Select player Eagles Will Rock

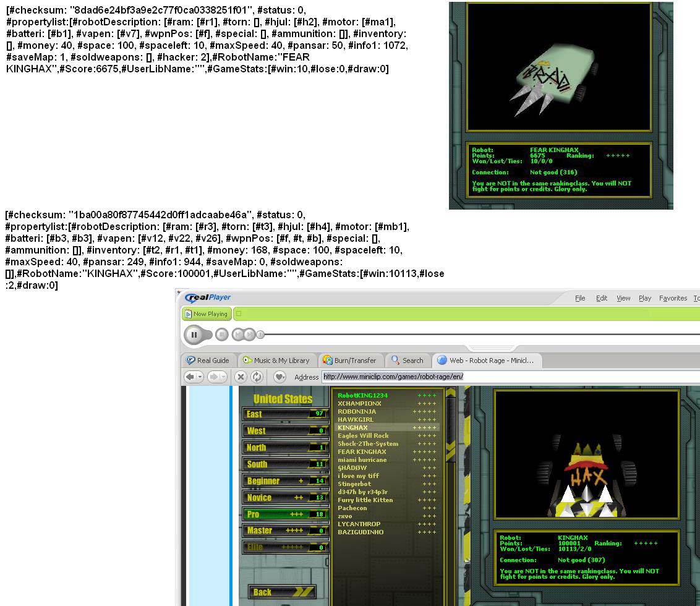tap(386, 435)
